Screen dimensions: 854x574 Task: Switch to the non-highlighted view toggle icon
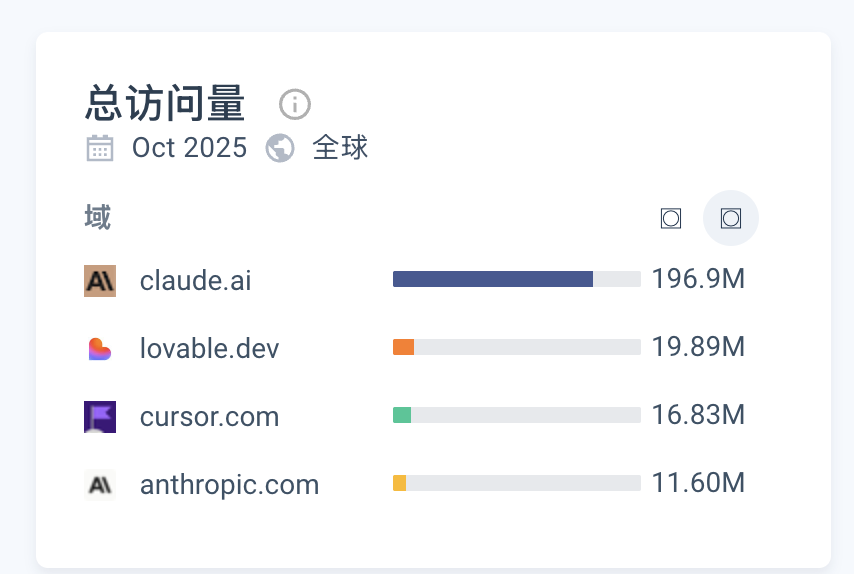coord(671,218)
